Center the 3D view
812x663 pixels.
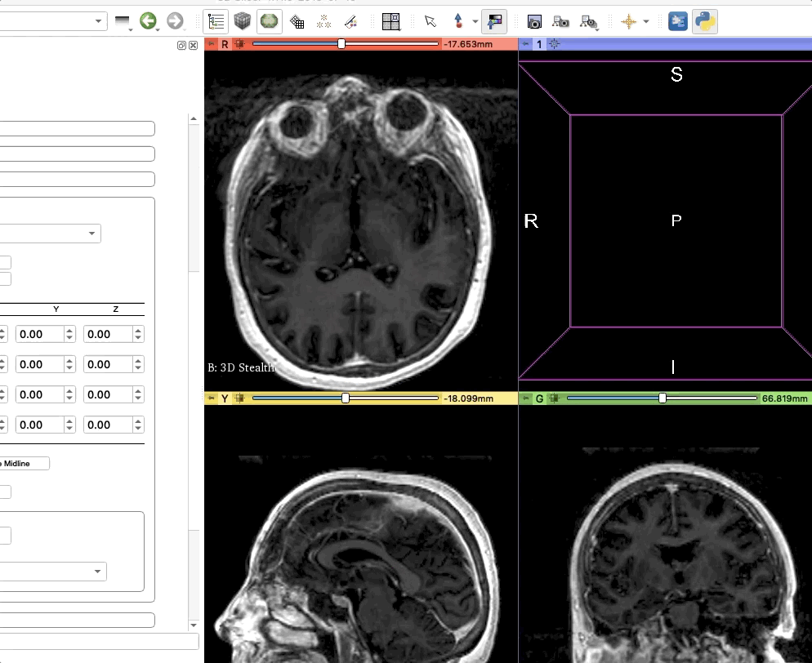tap(555, 44)
